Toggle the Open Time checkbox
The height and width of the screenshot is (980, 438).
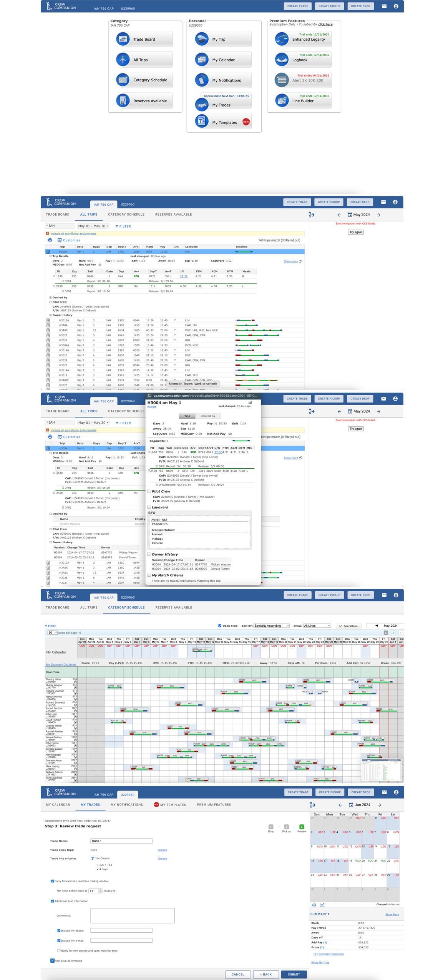coord(220,626)
